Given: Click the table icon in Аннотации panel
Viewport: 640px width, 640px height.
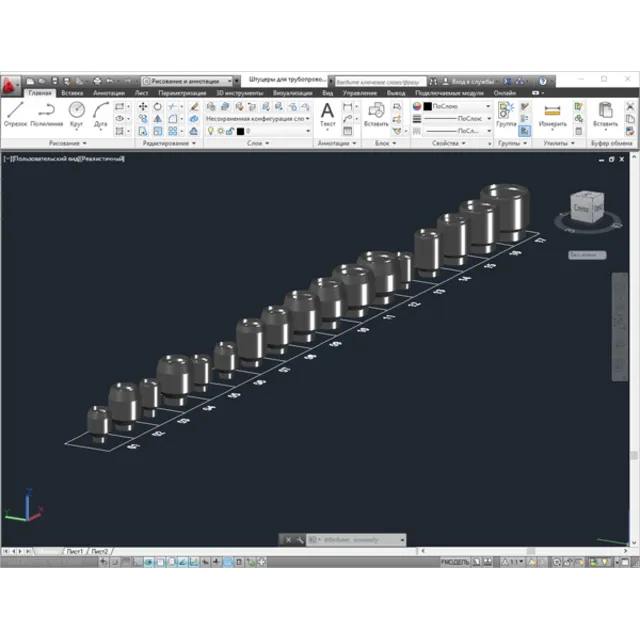Looking at the screenshot, I should tap(347, 131).
